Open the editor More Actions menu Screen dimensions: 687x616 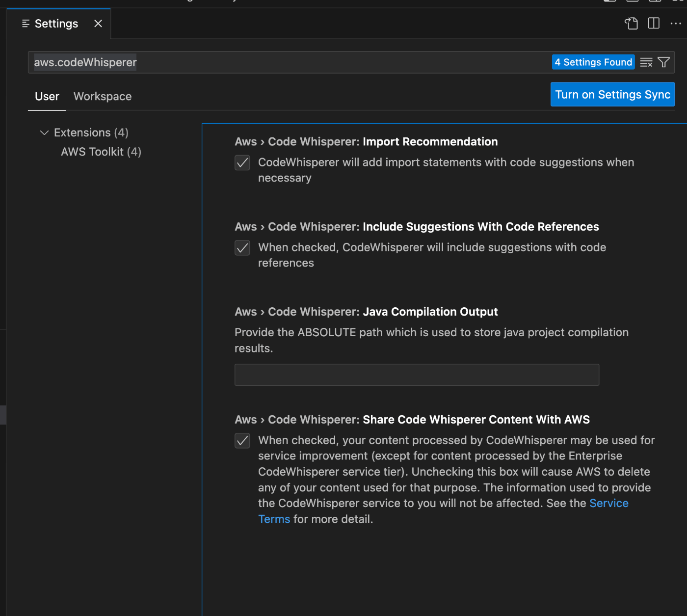(676, 24)
